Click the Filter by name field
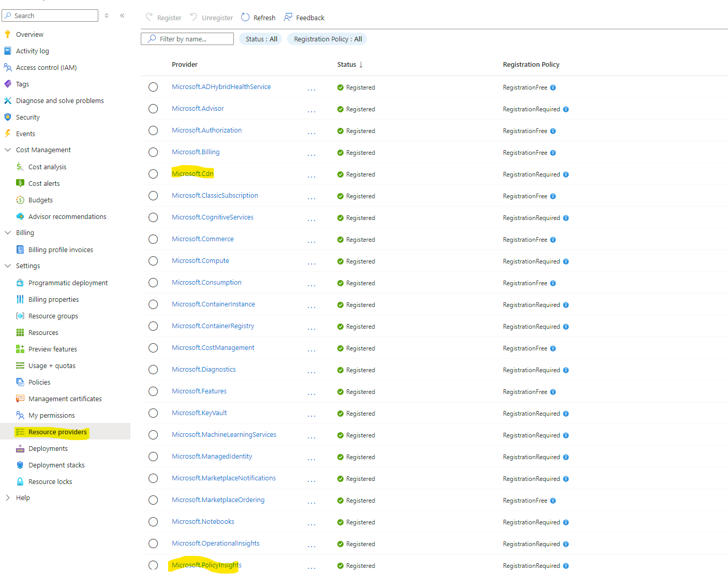 click(x=187, y=39)
